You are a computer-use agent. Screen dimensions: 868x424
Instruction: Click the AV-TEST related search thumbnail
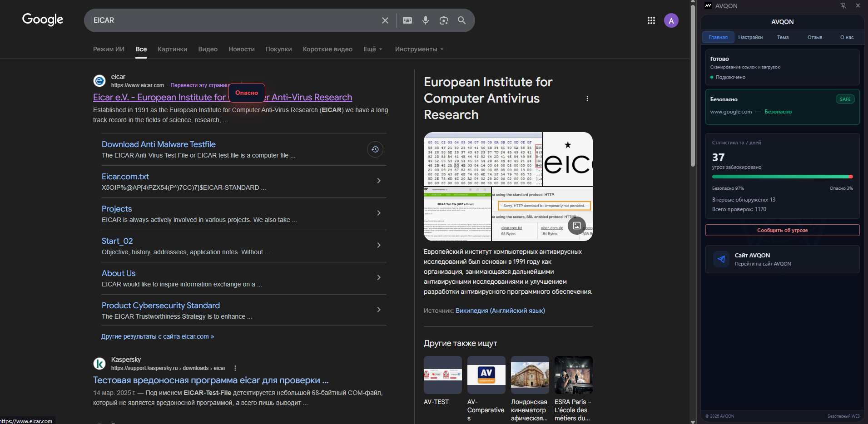tap(442, 375)
